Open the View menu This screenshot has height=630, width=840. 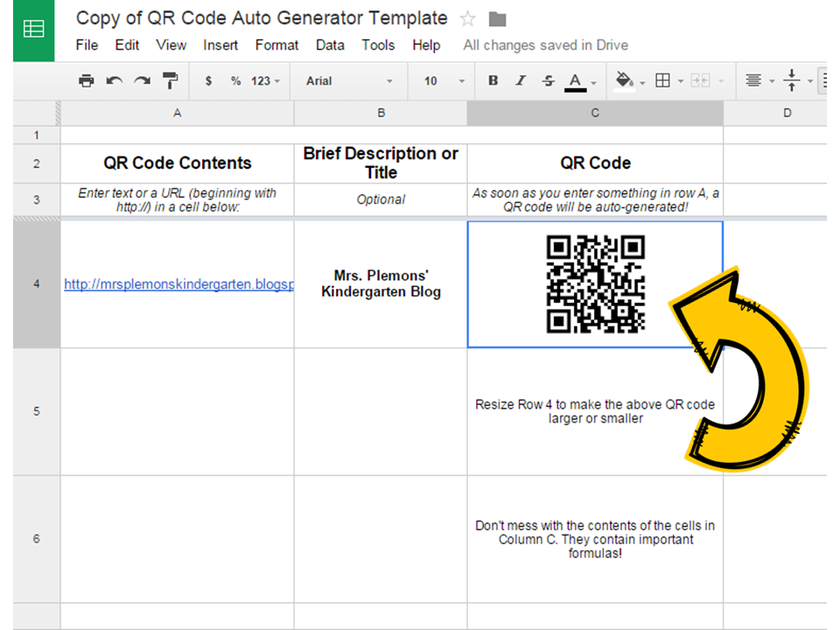(171, 45)
